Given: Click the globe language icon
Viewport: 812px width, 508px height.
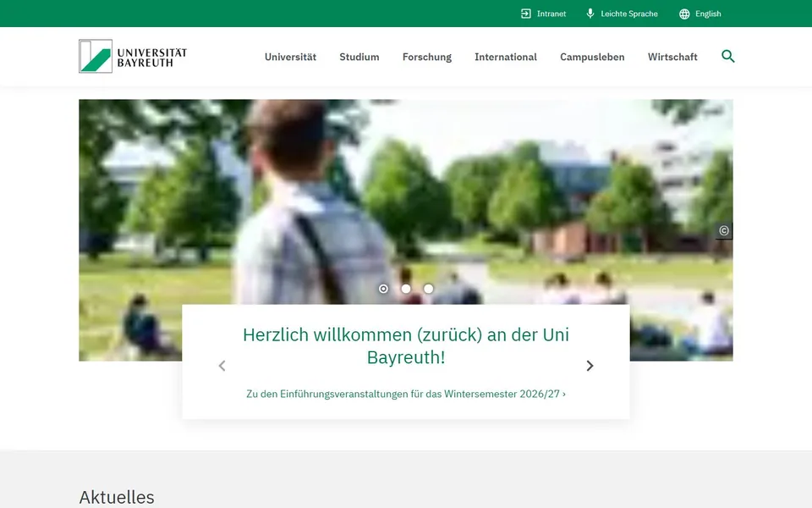Looking at the screenshot, I should tap(684, 14).
